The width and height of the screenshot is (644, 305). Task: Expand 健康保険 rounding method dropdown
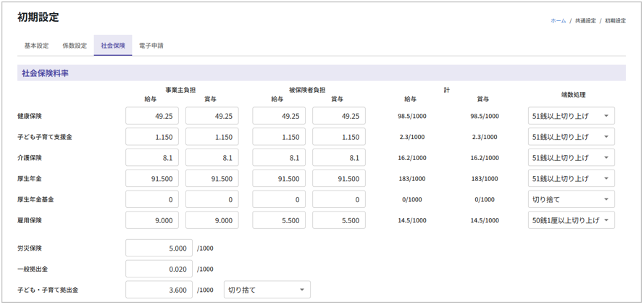click(571, 116)
